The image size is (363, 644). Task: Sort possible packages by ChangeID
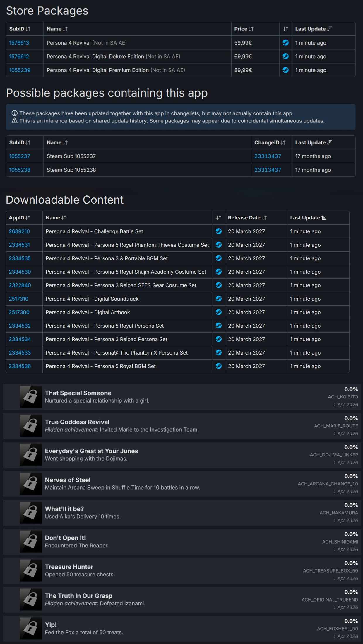click(270, 142)
